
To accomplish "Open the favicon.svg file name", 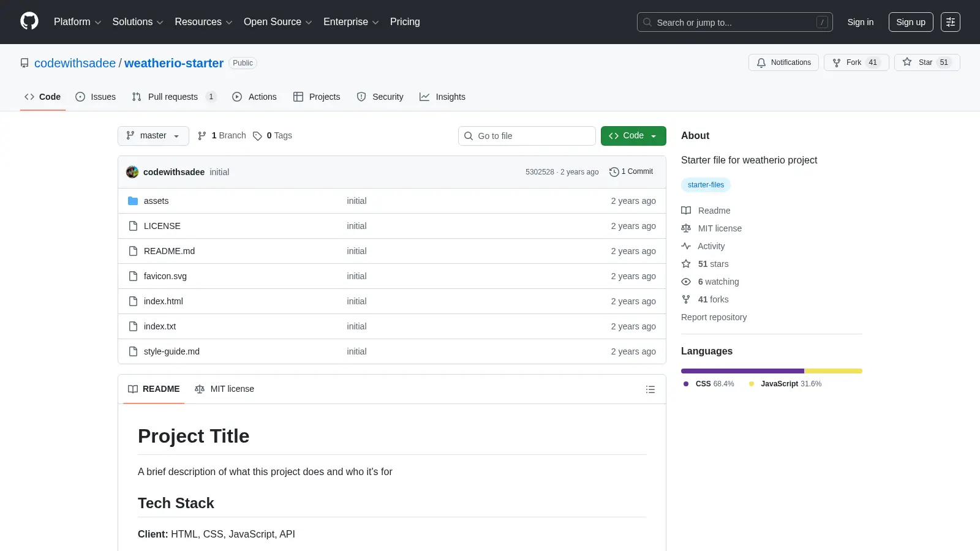I will (x=165, y=276).
